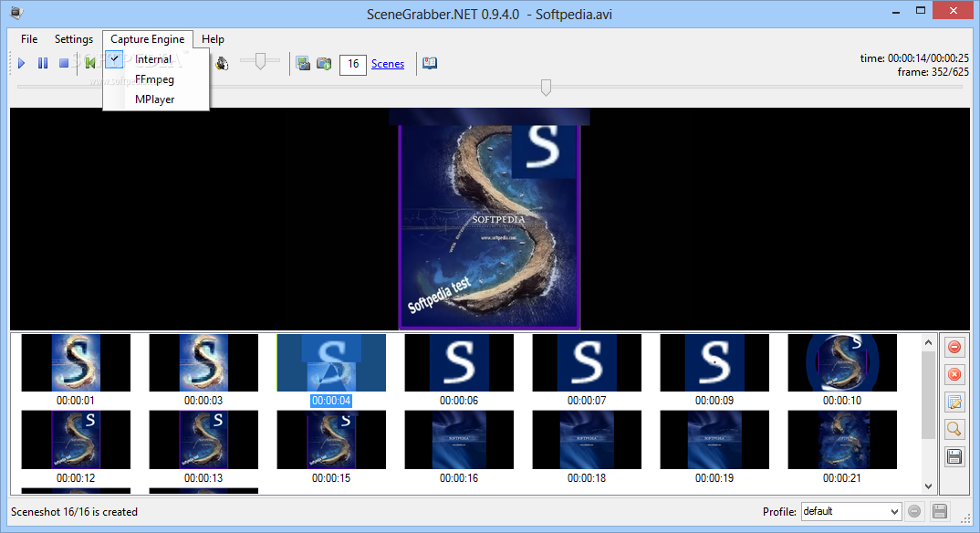Click the 'Sceneshot 16/16 is created' status text
The image size is (980, 533).
(75, 512)
